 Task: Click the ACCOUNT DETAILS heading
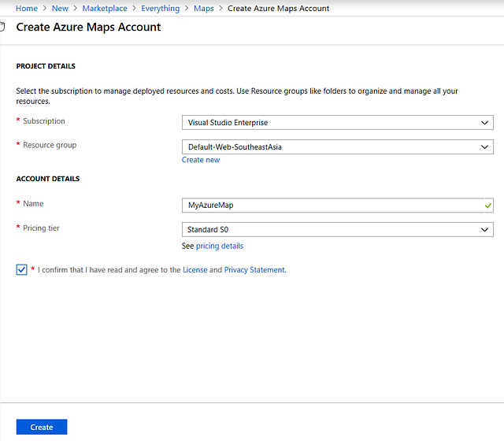48,179
